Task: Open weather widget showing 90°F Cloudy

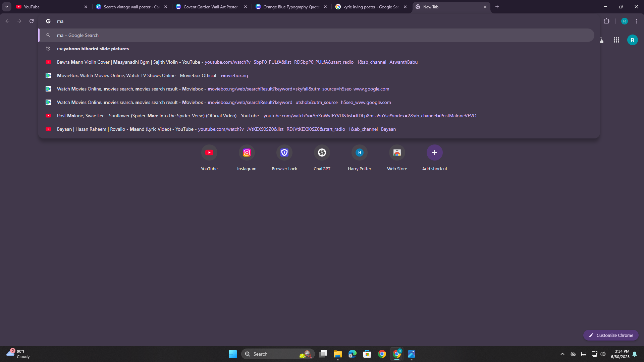Action: click(x=18, y=354)
